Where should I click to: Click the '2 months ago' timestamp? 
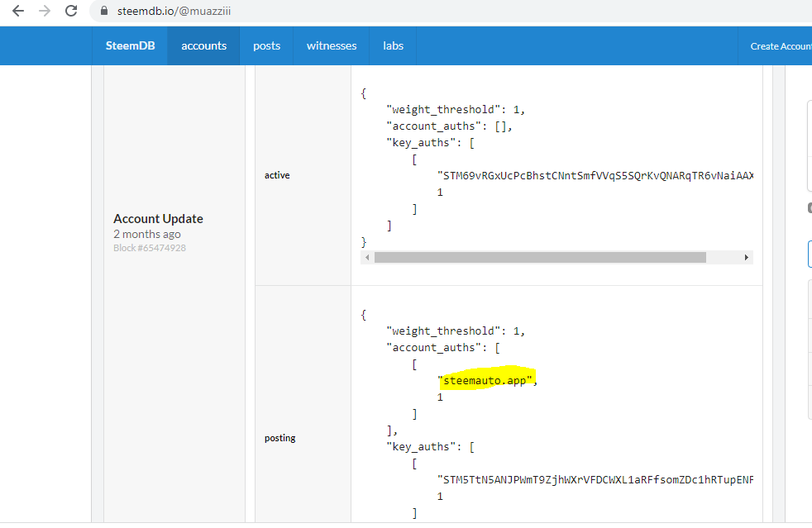[x=147, y=234]
